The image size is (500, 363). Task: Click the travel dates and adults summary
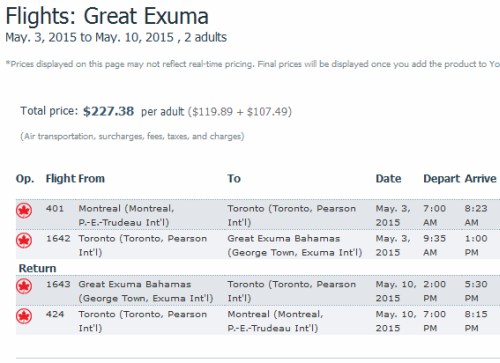pos(116,37)
